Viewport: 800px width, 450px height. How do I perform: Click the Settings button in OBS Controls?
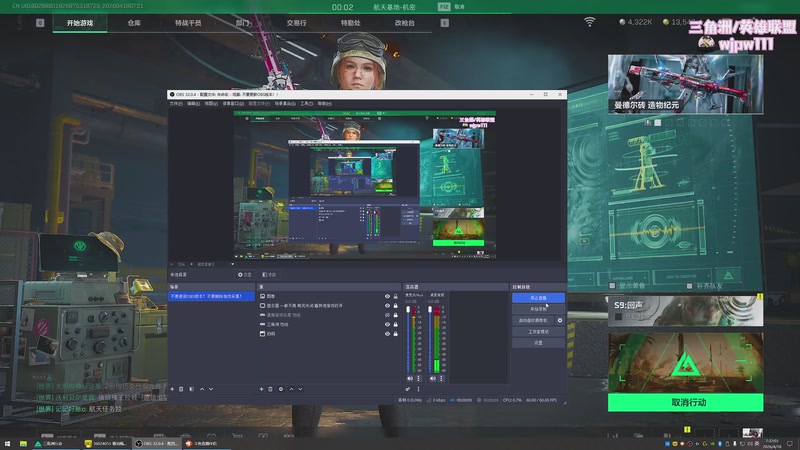[538, 343]
